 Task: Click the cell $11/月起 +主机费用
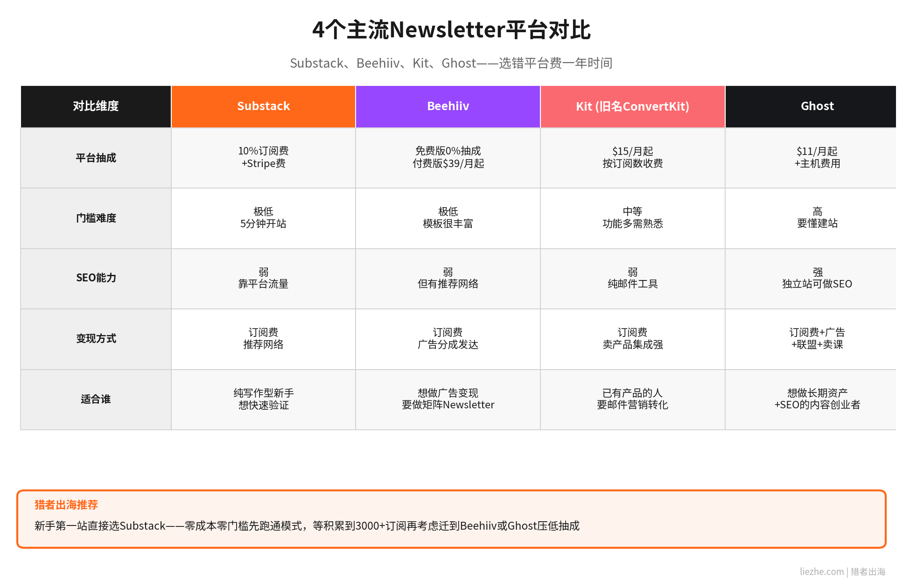[811, 158]
